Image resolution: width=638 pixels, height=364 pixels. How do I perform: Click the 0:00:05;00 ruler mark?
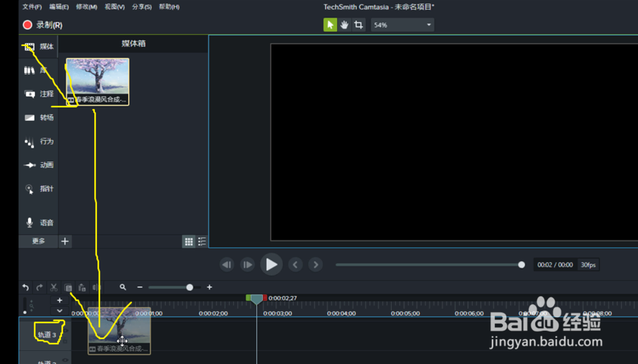pos(405,313)
